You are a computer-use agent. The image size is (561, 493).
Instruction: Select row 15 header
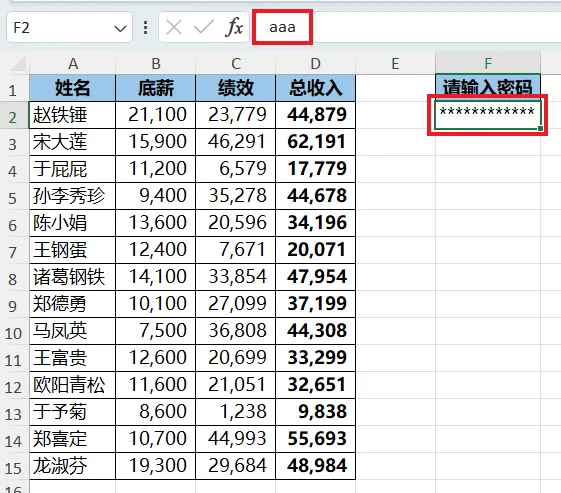coord(13,467)
